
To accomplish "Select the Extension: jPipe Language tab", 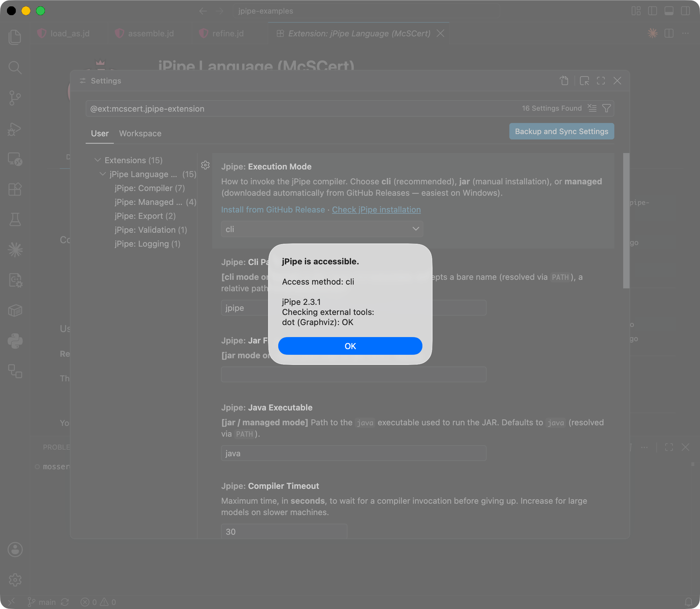I will 359,33.
